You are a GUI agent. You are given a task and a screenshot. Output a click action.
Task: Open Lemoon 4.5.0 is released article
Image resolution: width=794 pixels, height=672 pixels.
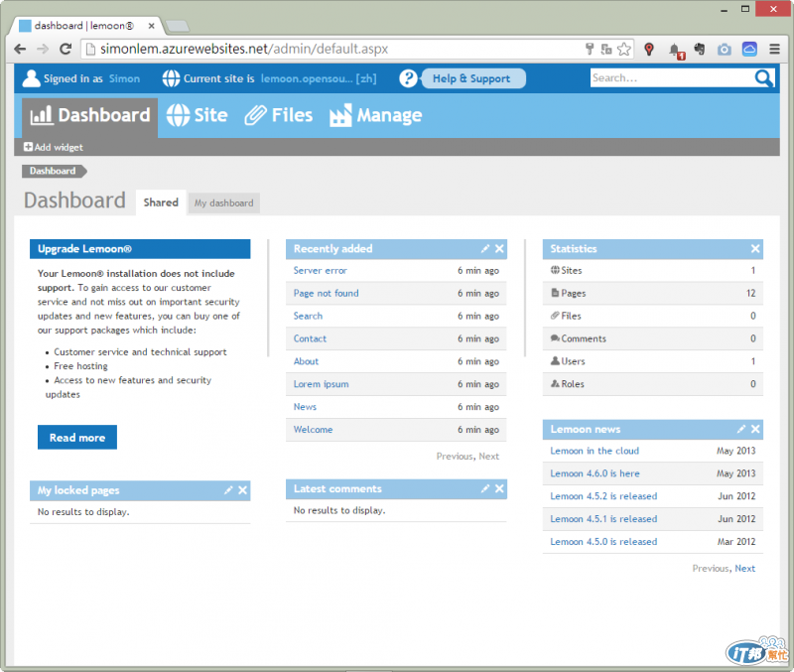pos(603,542)
